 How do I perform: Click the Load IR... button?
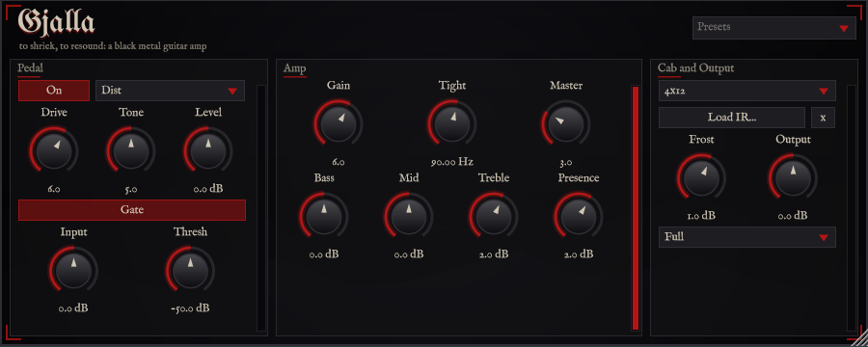point(732,118)
